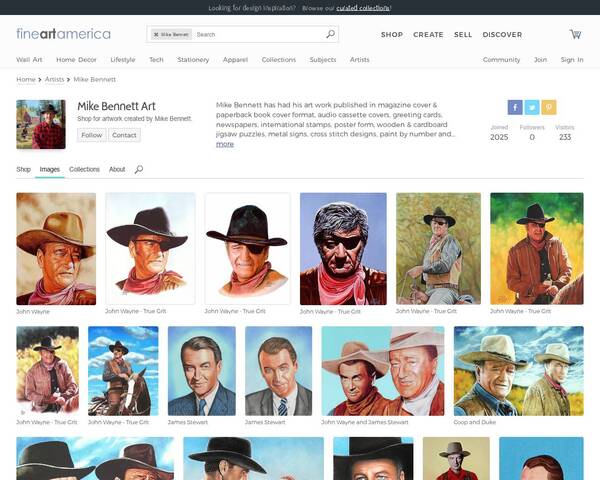Click the 'John Wayne' caption under first image
The width and height of the screenshot is (600, 480).
[33, 312]
